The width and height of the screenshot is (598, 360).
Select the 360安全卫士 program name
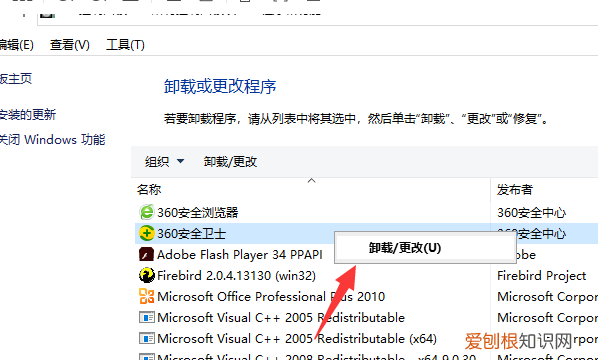pyautogui.click(x=191, y=233)
